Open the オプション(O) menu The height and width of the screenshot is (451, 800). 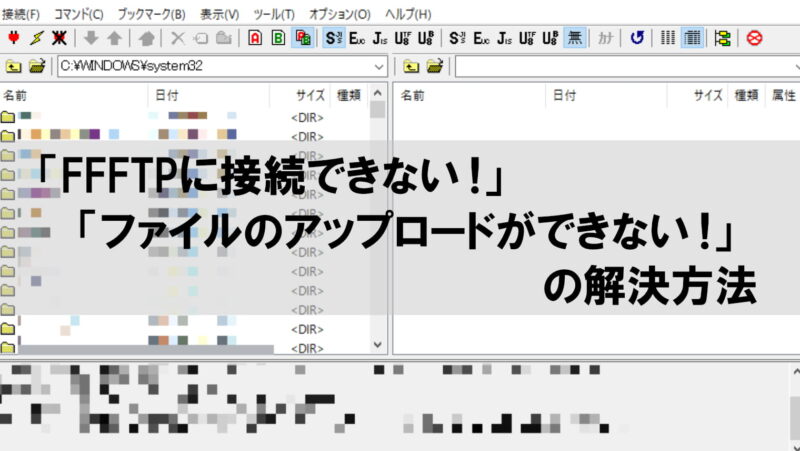coord(340,14)
